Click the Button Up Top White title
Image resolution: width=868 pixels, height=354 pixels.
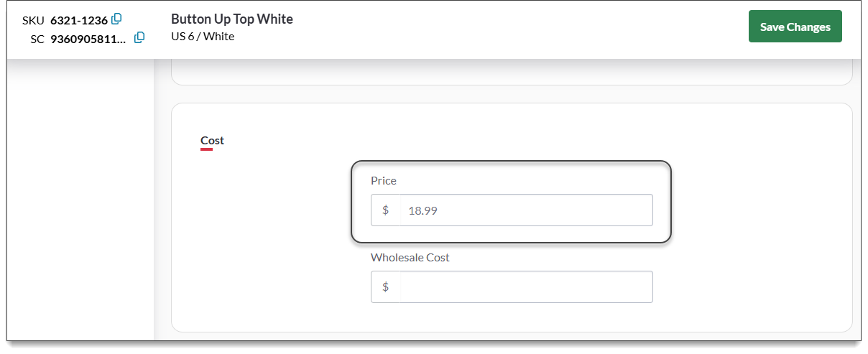(231, 19)
